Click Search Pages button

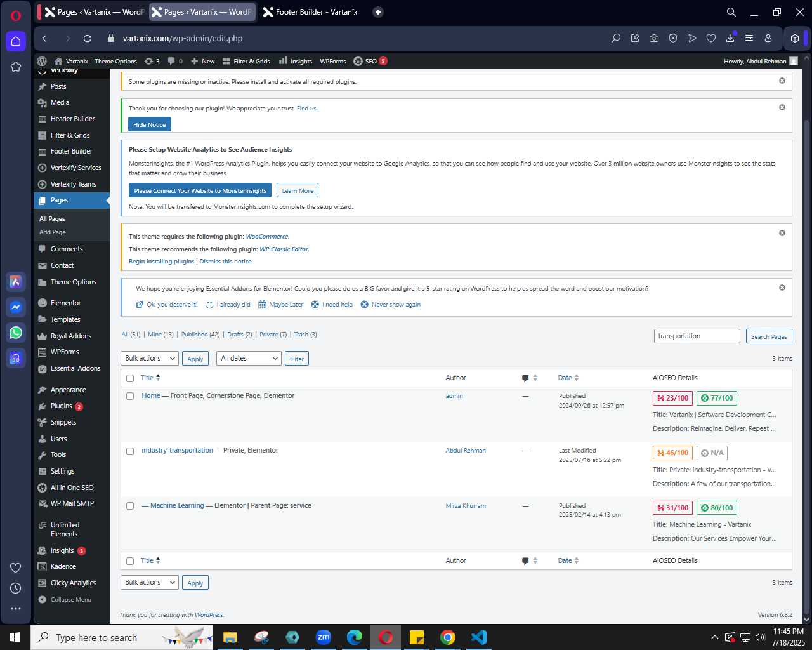[x=769, y=336]
